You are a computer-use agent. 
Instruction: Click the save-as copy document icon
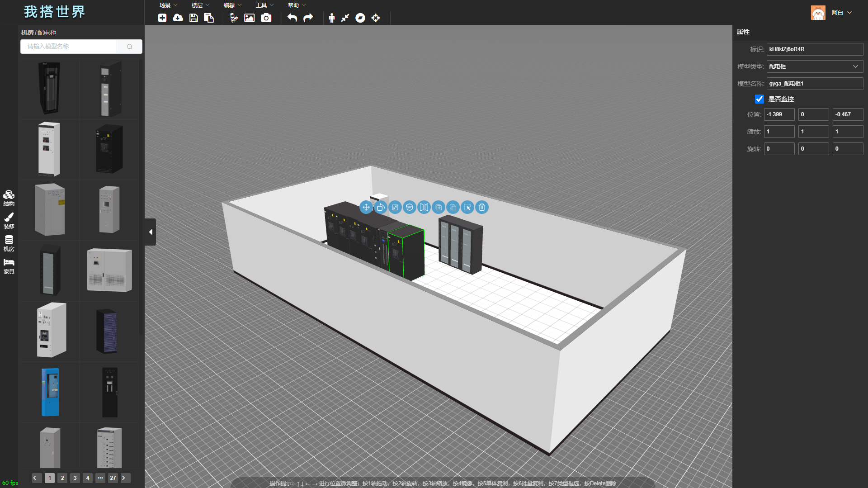209,18
